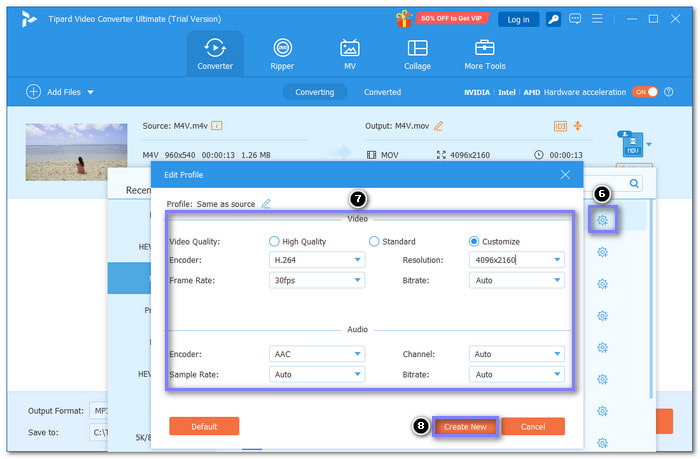700x459 pixels.
Task: Switch to the Collage tab
Action: pyautogui.click(x=417, y=54)
